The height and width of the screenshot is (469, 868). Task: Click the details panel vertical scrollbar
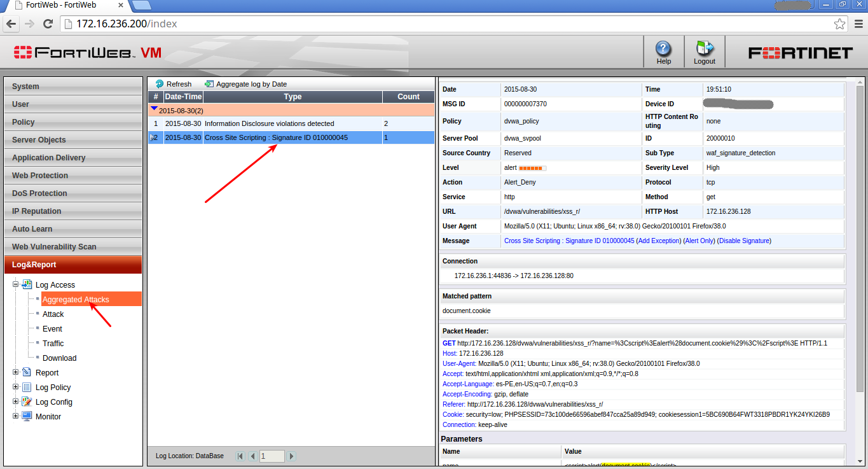(860, 255)
